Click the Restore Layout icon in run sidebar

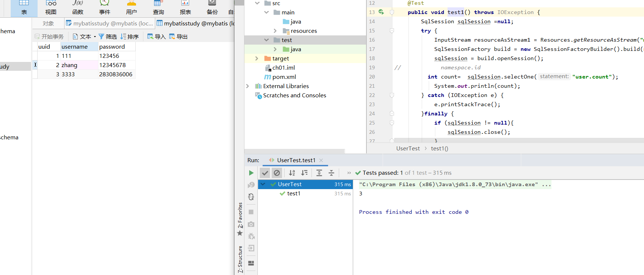coord(251,263)
